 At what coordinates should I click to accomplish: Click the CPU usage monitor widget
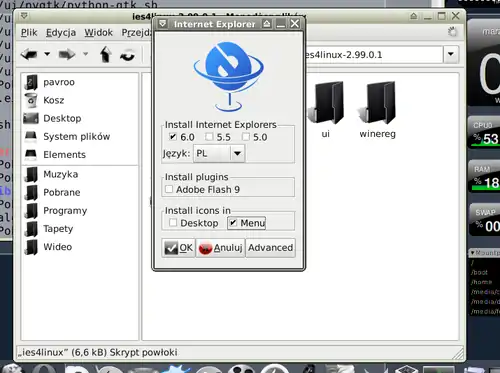pos(484,132)
